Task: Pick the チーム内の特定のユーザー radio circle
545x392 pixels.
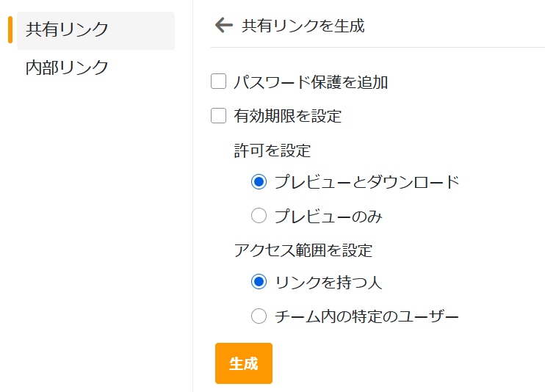Action: [259, 316]
